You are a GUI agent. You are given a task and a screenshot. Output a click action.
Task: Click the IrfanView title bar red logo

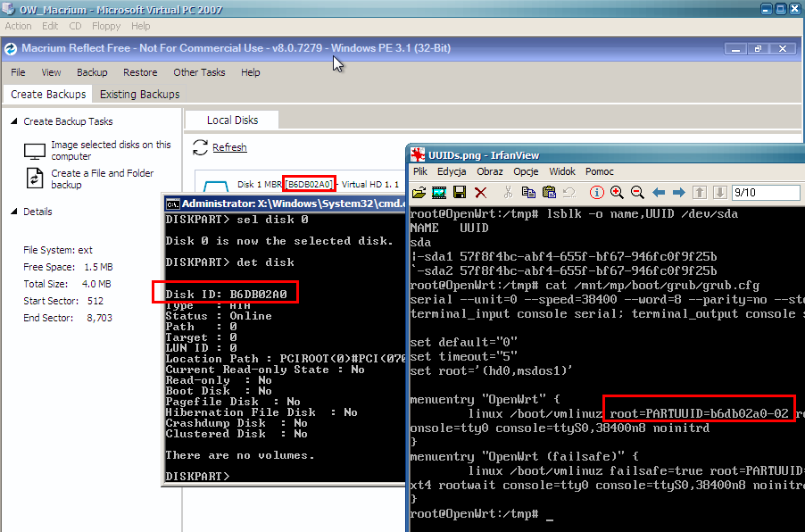418,155
